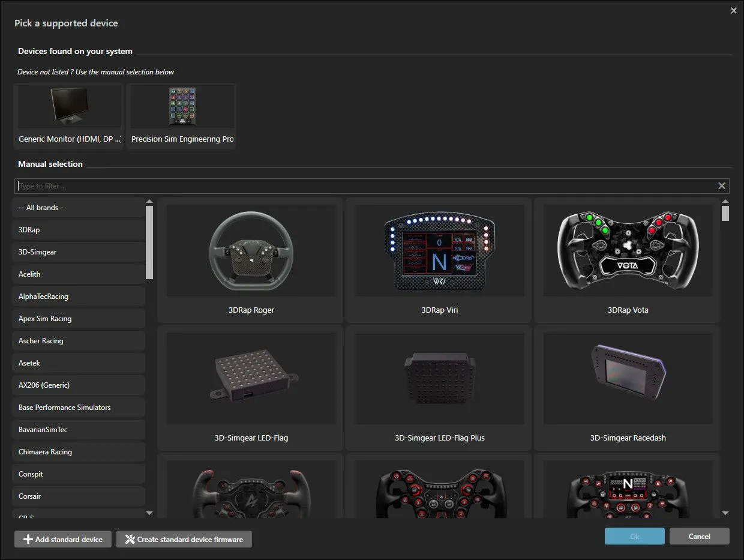
Task: Filter by Base Performance Simulators brand
Action: pyautogui.click(x=79, y=408)
